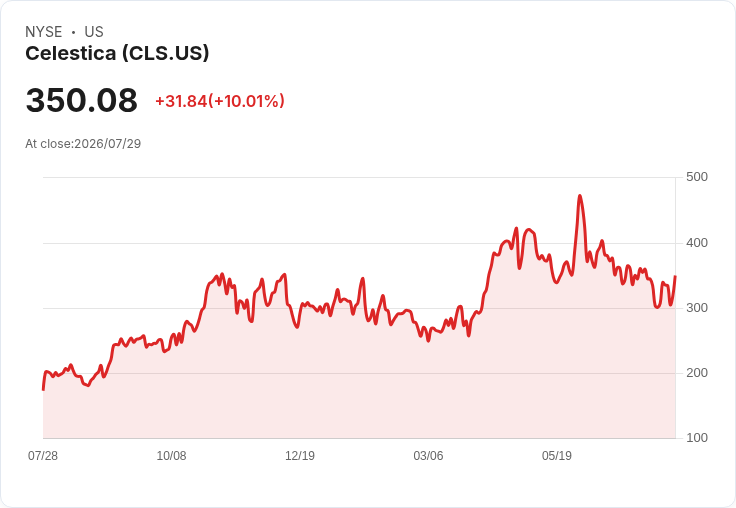Image resolution: width=736 pixels, height=508 pixels.
Task: Click the dot separator between NYSE and US
Action: pyautogui.click(x=73, y=32)
